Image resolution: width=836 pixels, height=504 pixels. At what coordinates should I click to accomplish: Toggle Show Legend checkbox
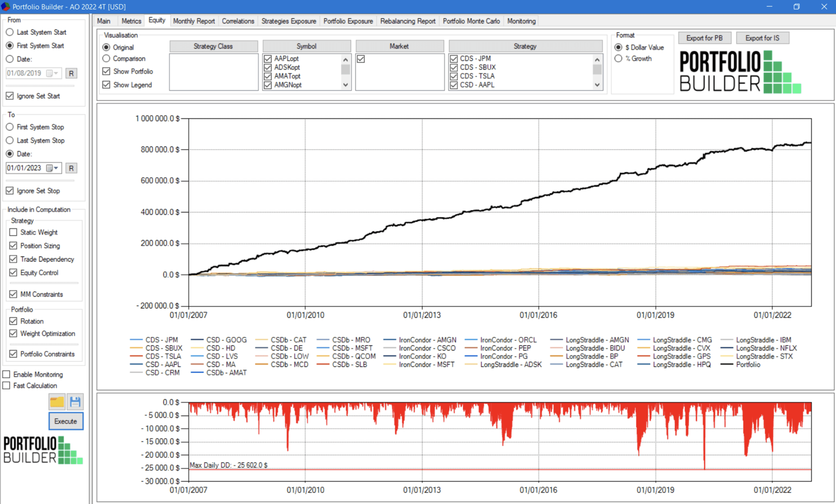pyautogui.click(x=107, y=84)
